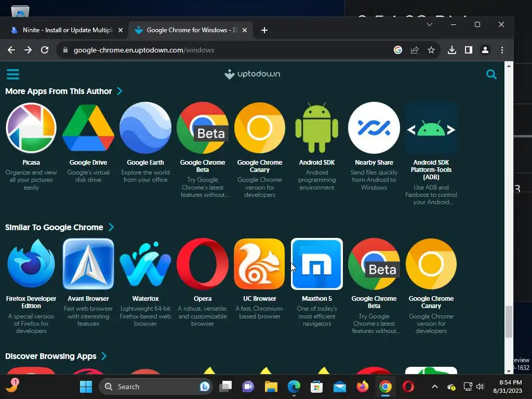Open the tab search chevron dropdown
Image resolution: width=532 pixels, height=399 pixels.
pos(430,24)
